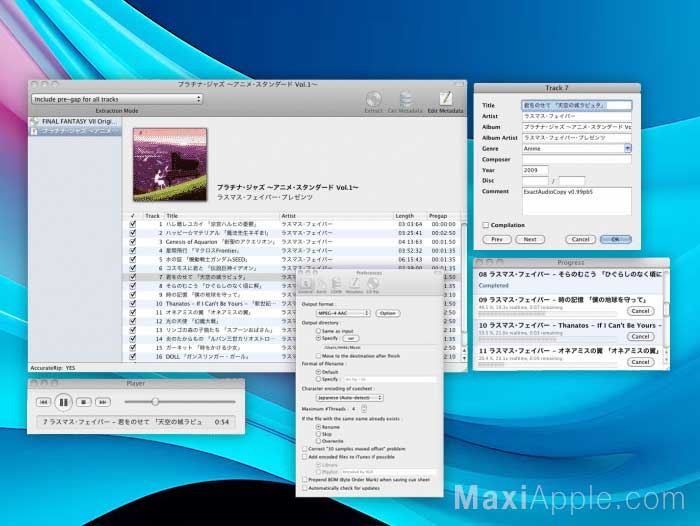
Task: Open CDDB tab in Preferences
Action: pyautogui.click(x=336, y=286)
